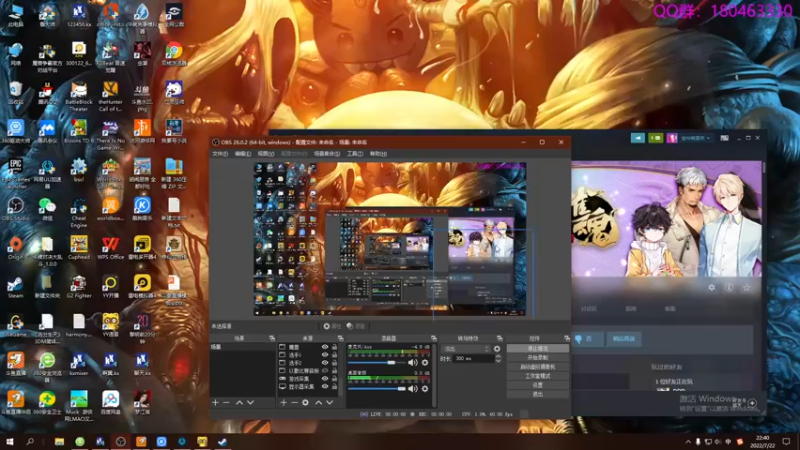Hide the 游戏采集 source
800x450 pixels.
(324, 379)
